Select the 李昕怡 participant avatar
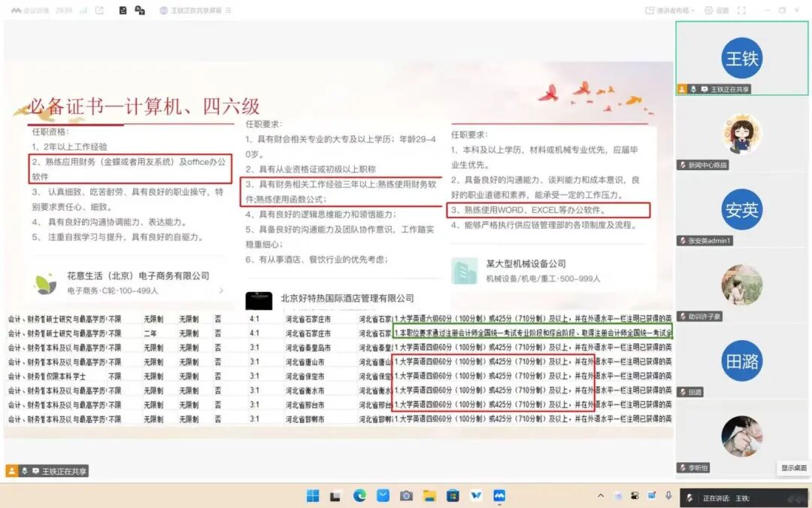Viewport: 812px width, 508px height. (x=741, y=436)
